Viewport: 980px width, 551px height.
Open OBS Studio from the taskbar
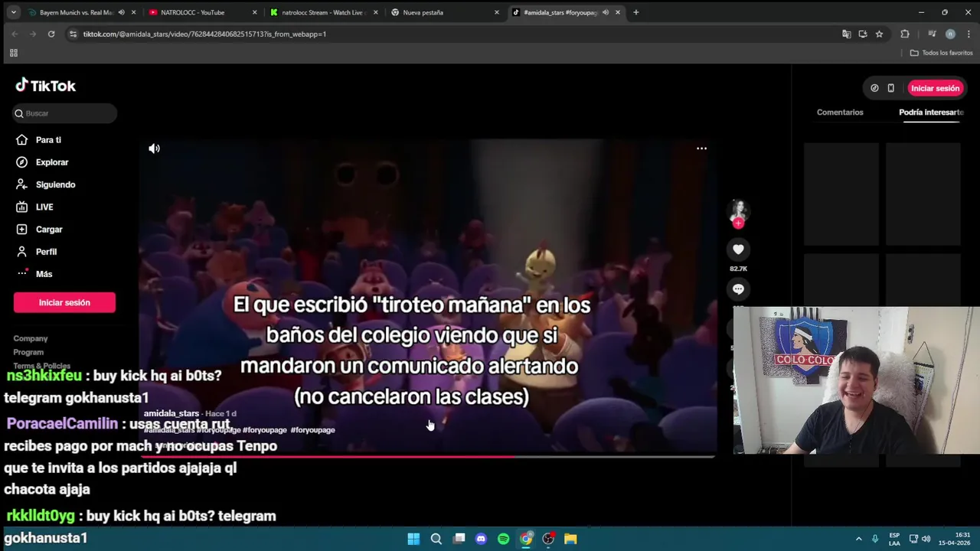(x=548, y=539)
